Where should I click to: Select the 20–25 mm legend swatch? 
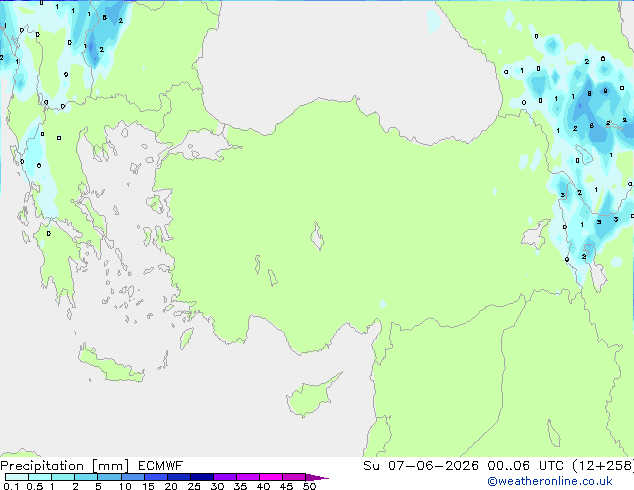178,477
